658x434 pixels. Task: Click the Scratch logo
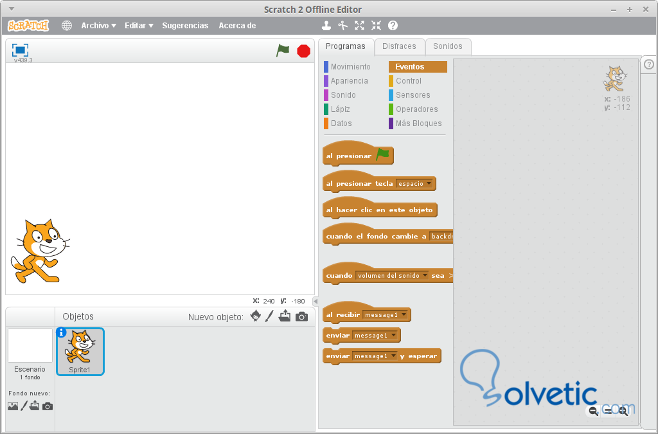(29, 26)
